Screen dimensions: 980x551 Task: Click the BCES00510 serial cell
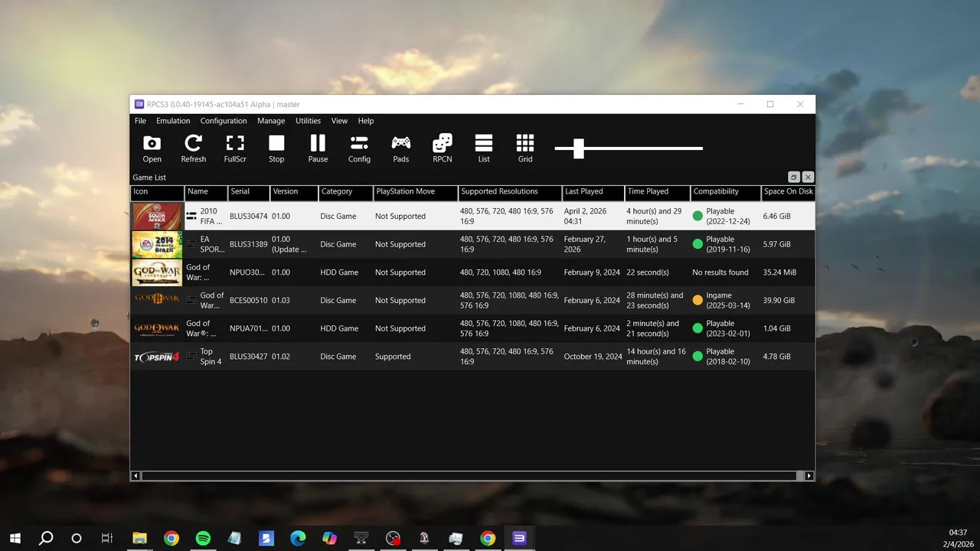point(249,301)
